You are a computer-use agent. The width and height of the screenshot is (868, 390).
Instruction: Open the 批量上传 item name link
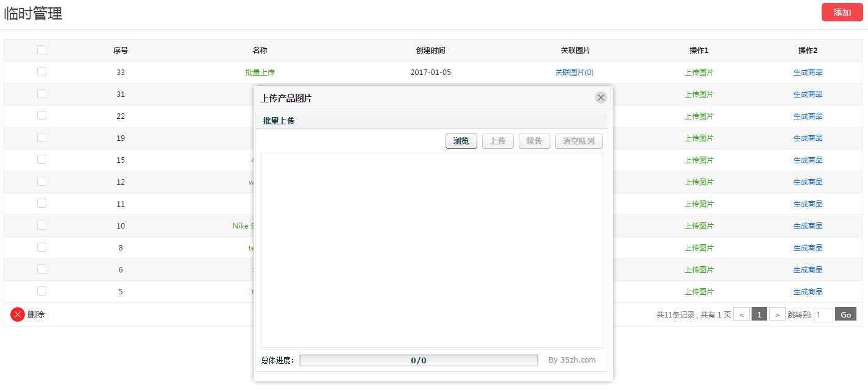(x=260, y=72)
